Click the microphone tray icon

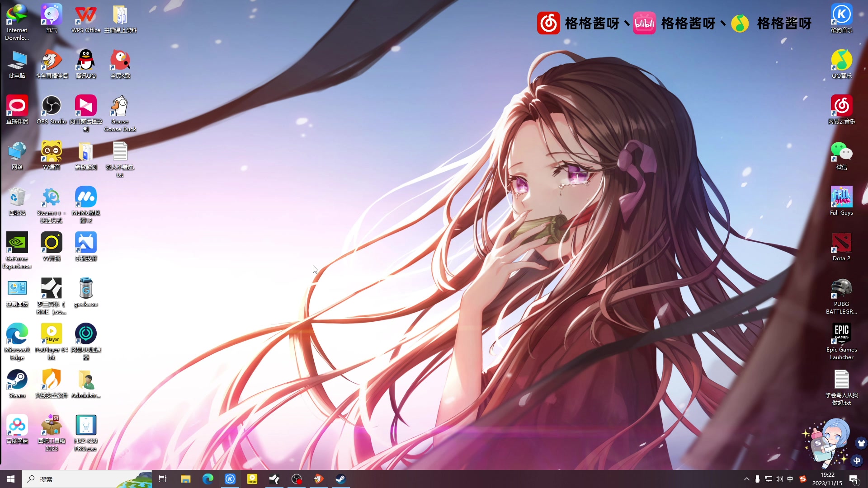tap(757, 479)
